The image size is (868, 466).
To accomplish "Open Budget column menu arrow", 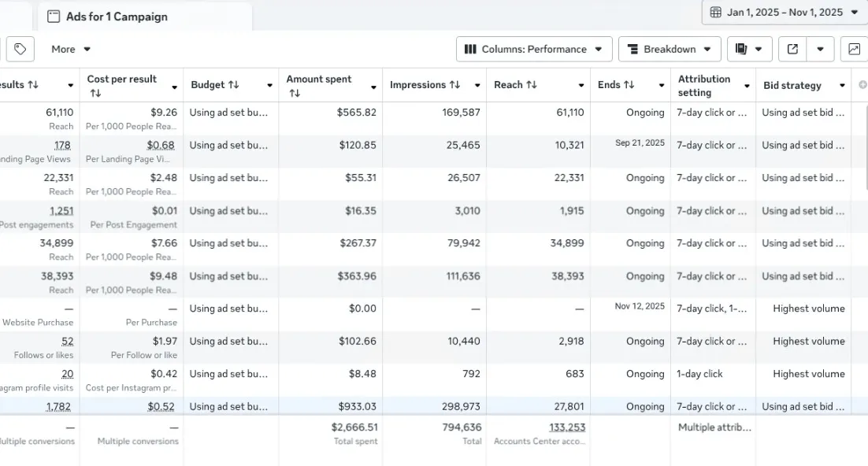I will coord(269,85).
